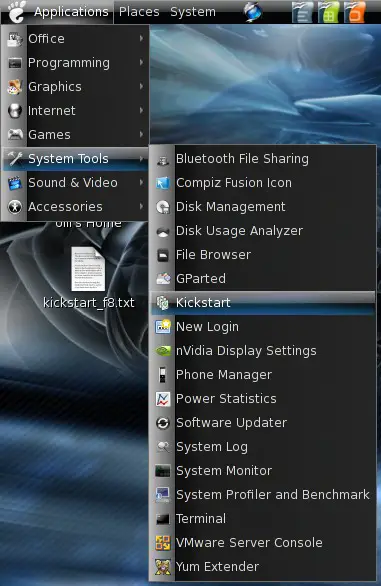381x586 pixels.
Task: Select the System Tools menu entry
Action: (x=75, y=159)
